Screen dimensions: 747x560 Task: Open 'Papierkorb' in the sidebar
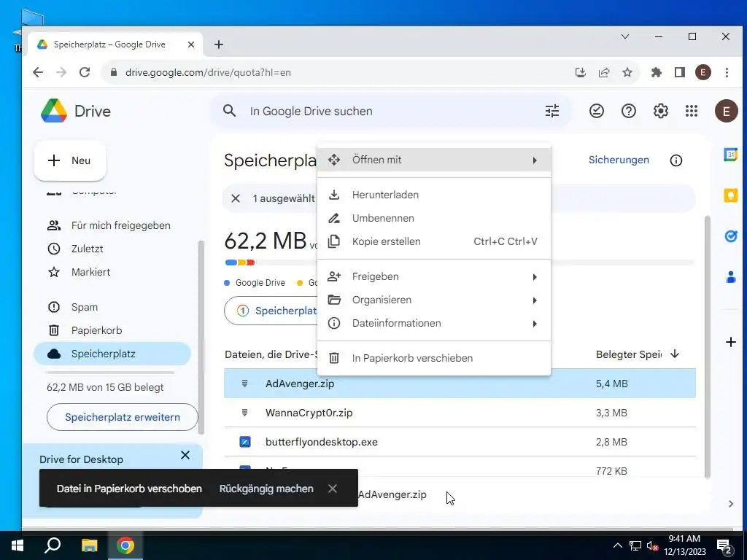click(x=112, y=330)
